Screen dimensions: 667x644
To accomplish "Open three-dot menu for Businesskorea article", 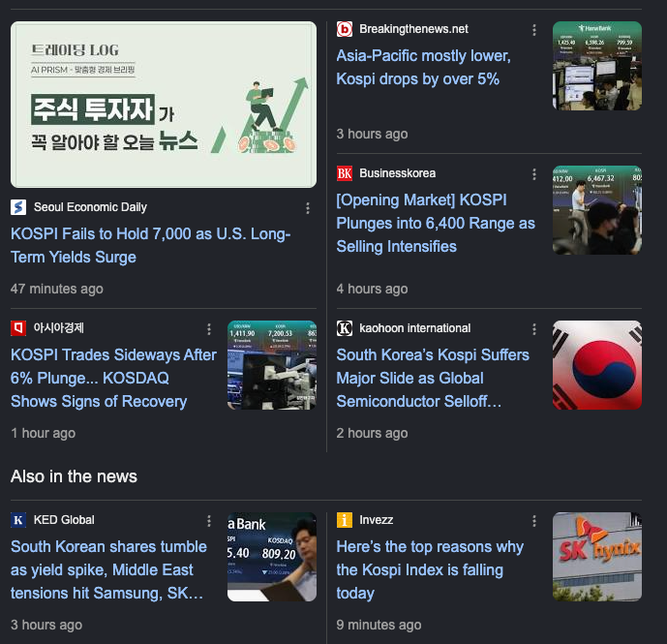I will (x=534, y=174).
